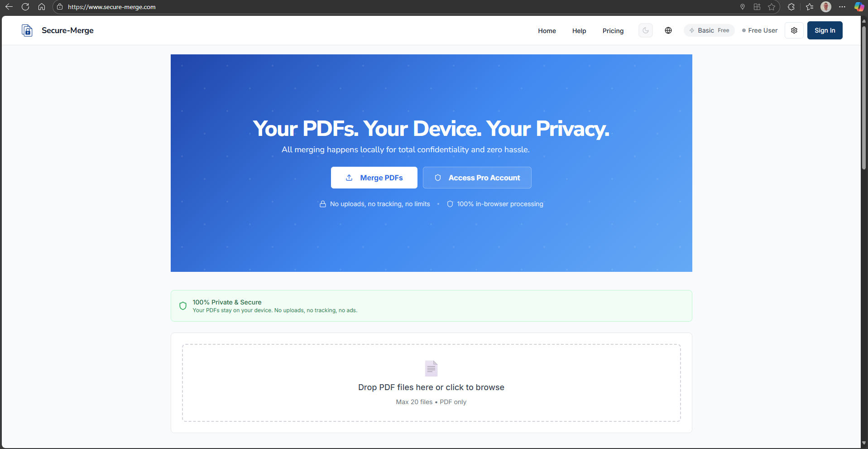Open browser extensions puzzle icon

point(791,7)
